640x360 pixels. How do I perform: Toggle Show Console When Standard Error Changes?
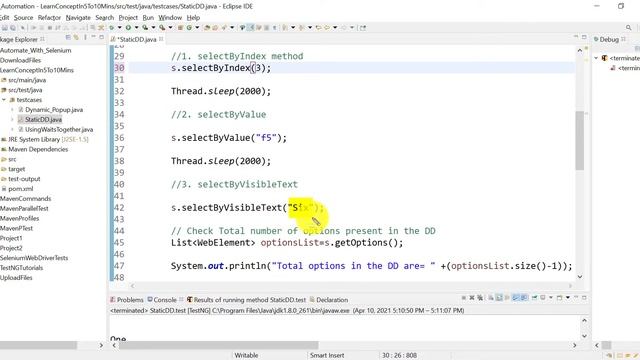pyautogui.click(x=524, y=298)
